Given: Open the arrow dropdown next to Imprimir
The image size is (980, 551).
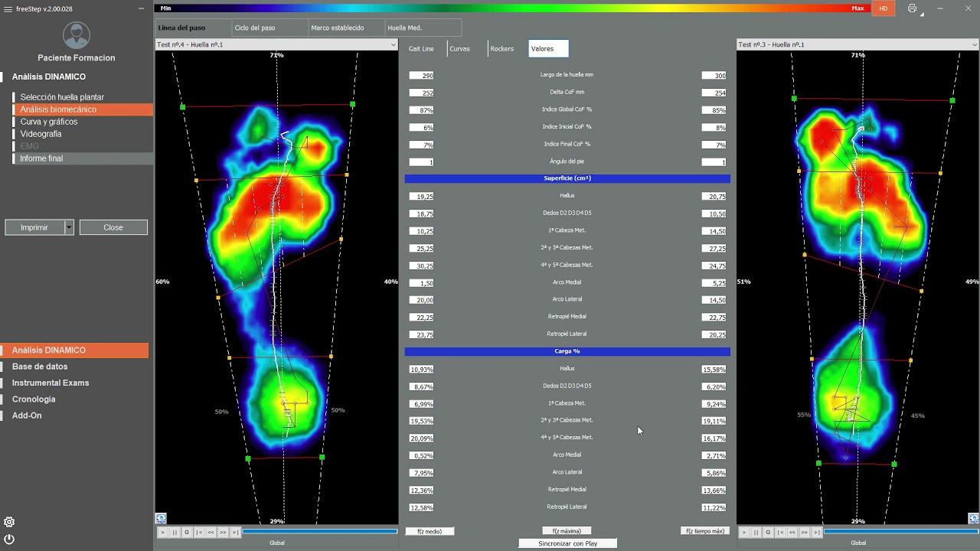Looking at the screenshot, I should tap(69, 227).
